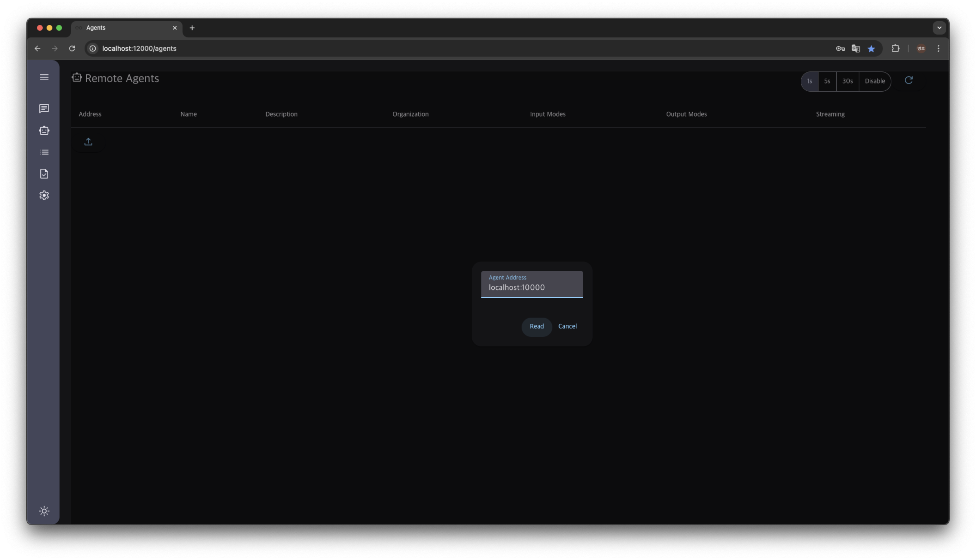Open the settings gear in sidebar
This screenshot has width=976, height=560.
tap(44, 195)
